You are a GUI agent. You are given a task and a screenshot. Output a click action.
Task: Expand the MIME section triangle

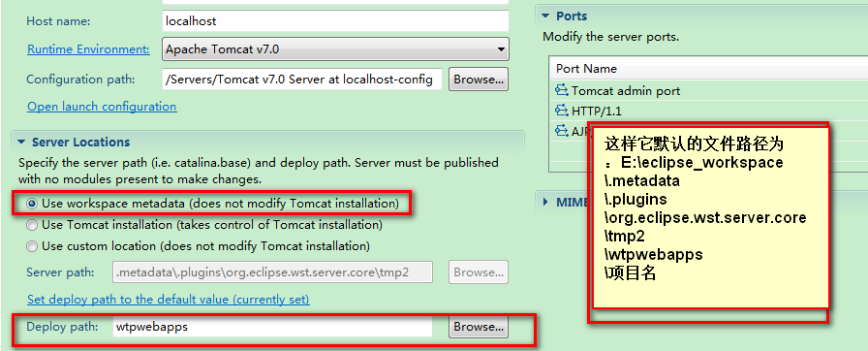pyautogui.click(x=545, y=202)
